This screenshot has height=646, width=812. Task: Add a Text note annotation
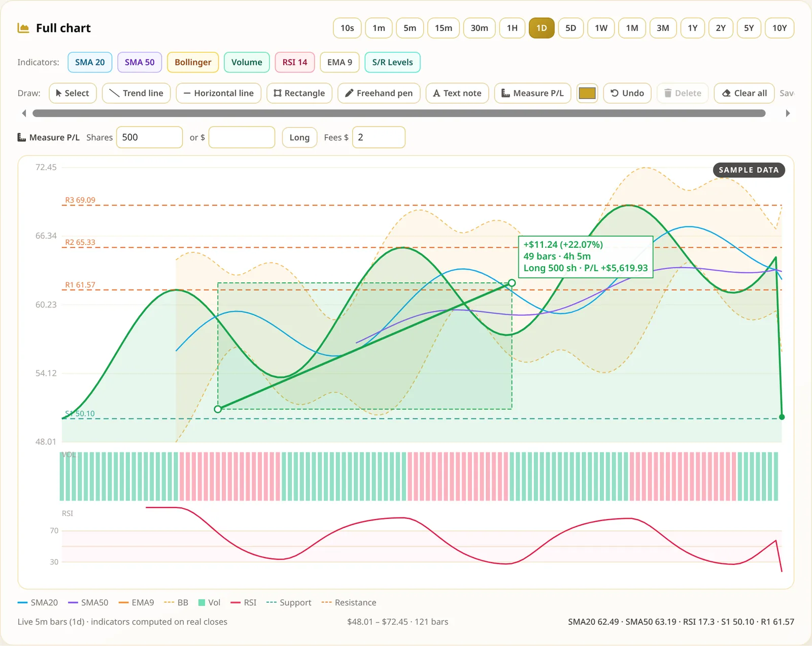457,93
